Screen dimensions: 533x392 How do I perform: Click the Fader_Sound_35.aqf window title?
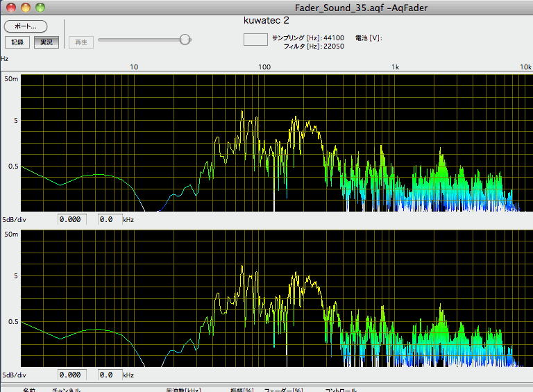(361, 8)
